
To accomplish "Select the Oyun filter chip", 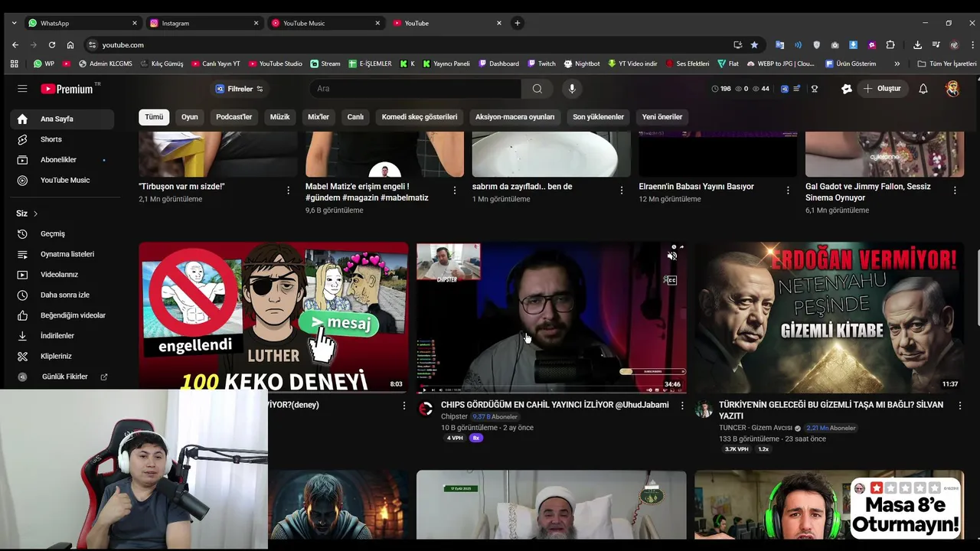I will (x=189, y=117).
